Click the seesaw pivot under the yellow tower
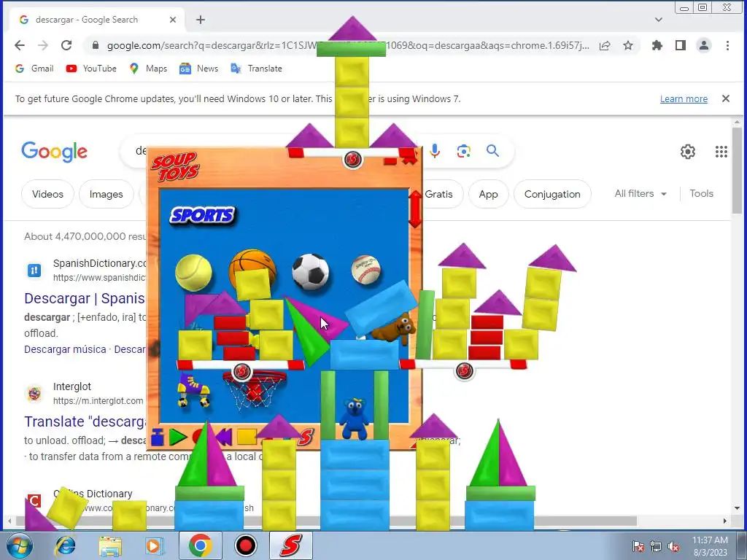The image size is (747, 560). pyautogui.click(x=352, y=159)
